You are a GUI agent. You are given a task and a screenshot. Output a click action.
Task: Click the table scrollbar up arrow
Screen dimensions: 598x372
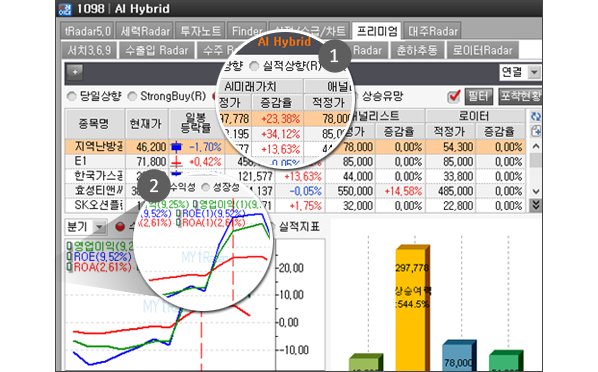point(536,147)
